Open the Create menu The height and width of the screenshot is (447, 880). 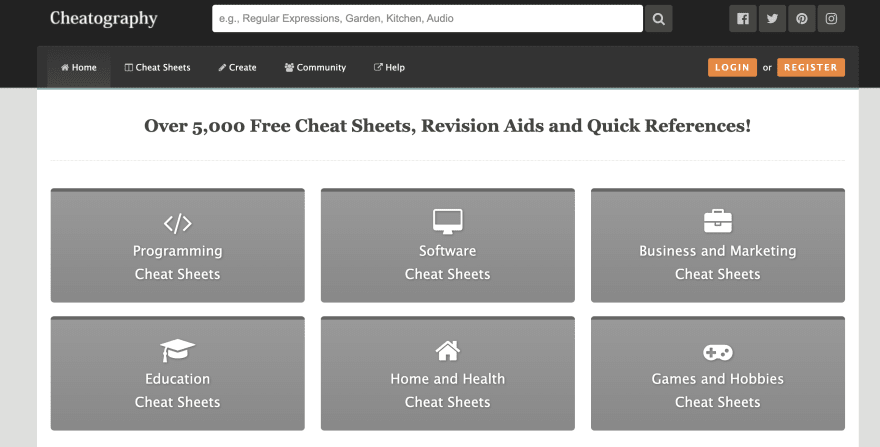click(x=237, y=67)
